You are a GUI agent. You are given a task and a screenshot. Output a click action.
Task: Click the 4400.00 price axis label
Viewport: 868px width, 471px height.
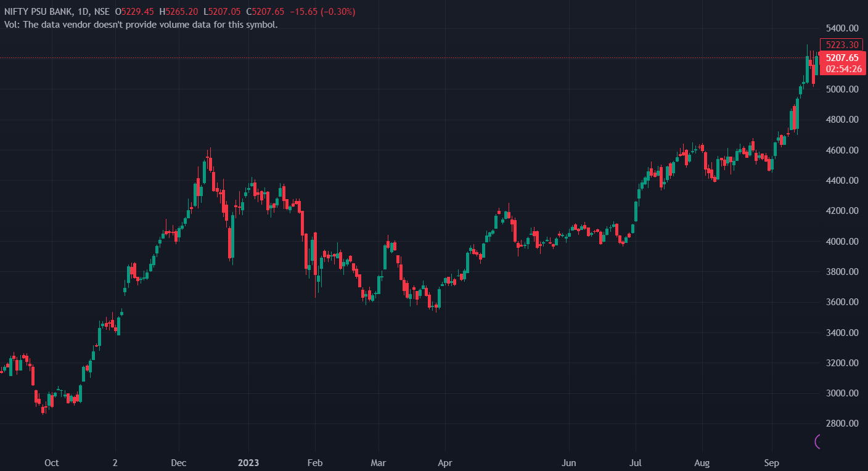[x=842, y=181]
